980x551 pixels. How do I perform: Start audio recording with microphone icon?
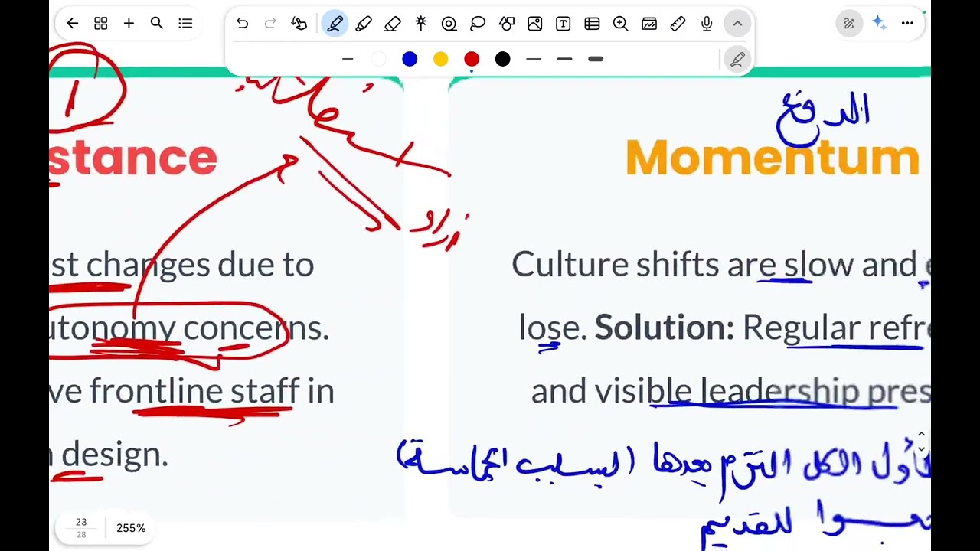pyautogui.click(x=707, y=24)
